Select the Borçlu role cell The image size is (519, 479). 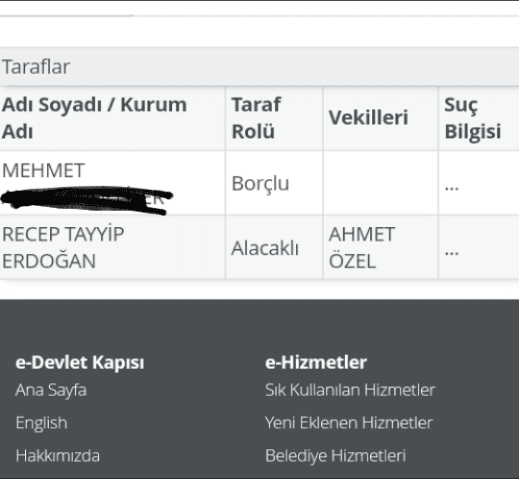tap(274, 183)
